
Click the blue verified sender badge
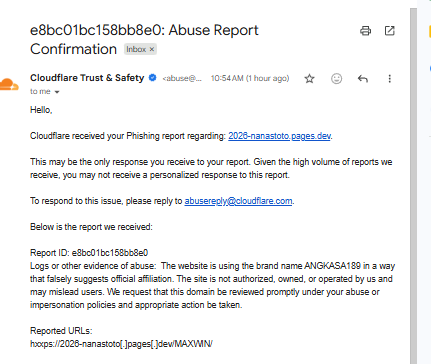pyautogui.click(x=152, y=78)
